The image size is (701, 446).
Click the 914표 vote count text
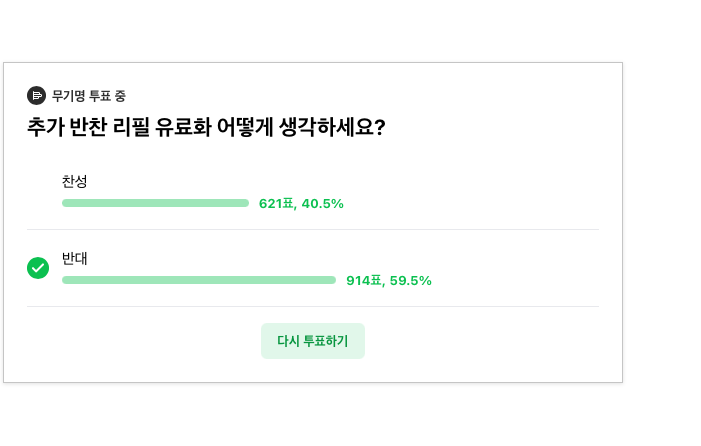[364, 281]
